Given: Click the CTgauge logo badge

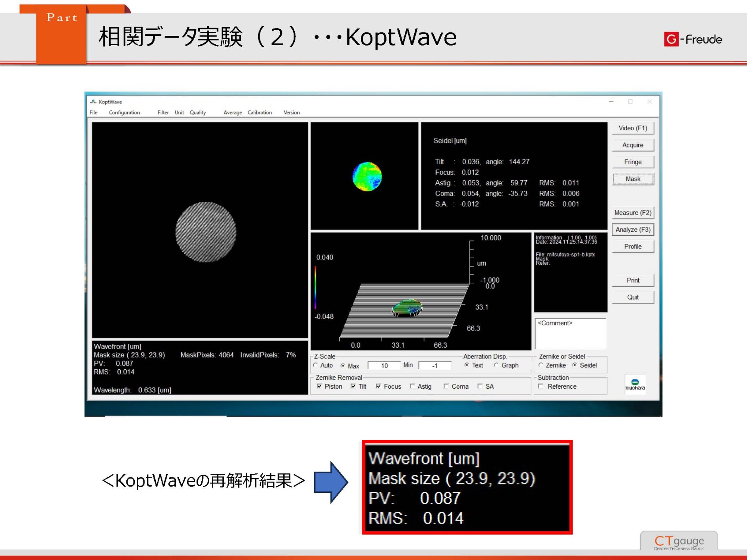Looking at the screenshot, I should (x=679, y=542).
